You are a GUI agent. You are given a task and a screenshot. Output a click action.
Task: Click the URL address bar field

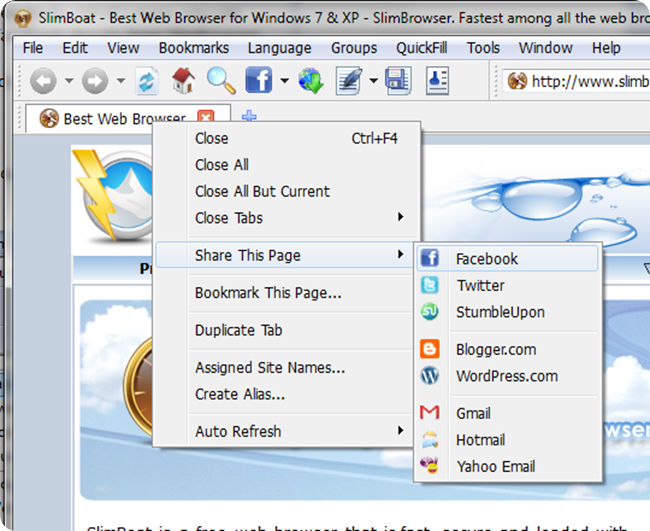(576, 81)
